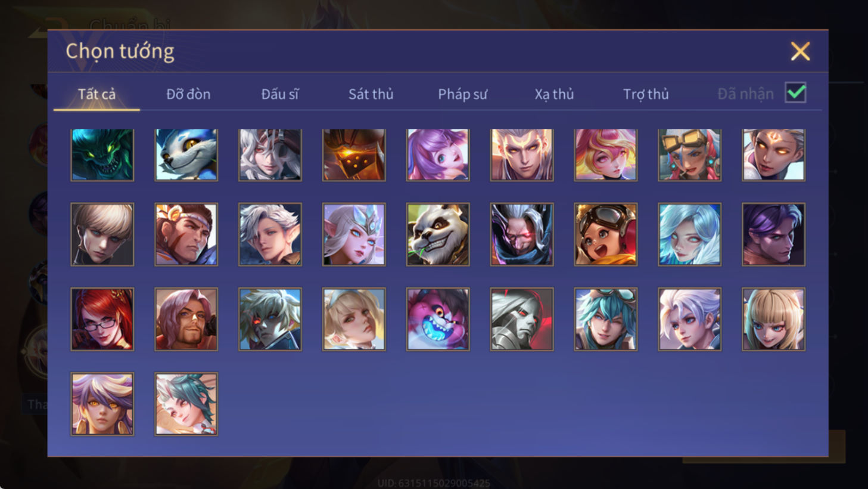Select the Tất cả tab

click(97, 94)
